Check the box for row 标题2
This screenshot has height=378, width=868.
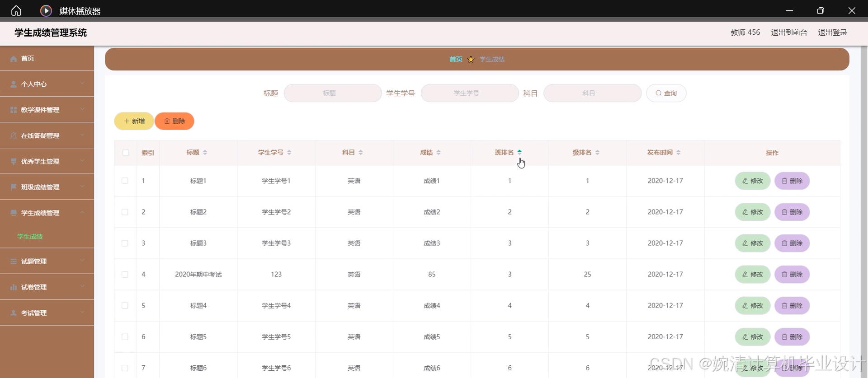click(125, 212)
